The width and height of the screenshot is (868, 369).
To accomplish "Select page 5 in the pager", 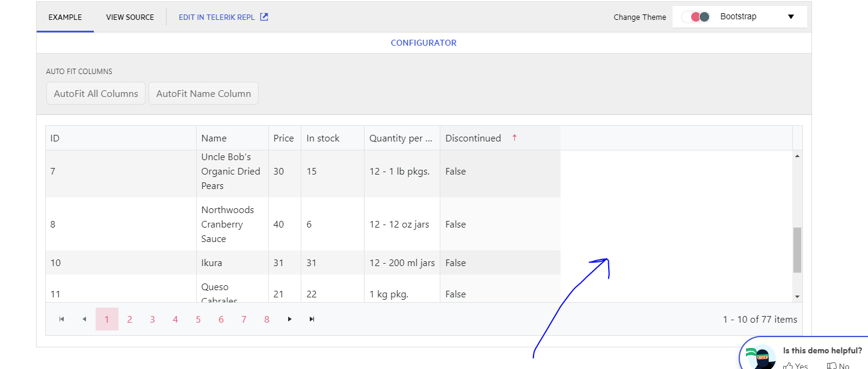I will coord(198,319).
